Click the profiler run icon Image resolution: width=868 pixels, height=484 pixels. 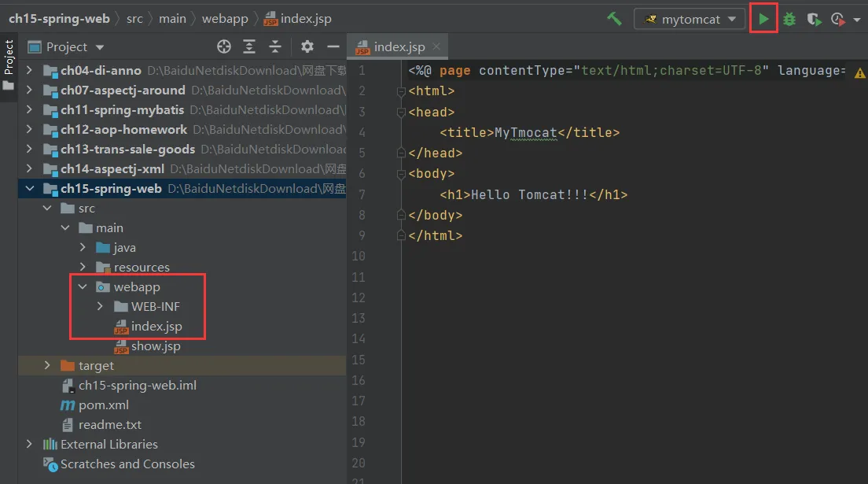pyautogui.click(x=838, y=20)
